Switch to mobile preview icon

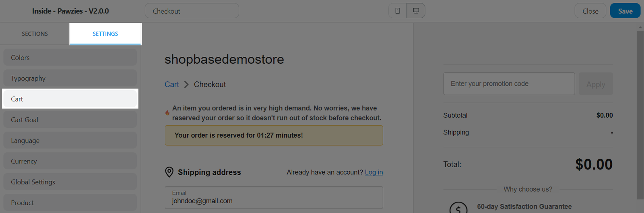397,11
